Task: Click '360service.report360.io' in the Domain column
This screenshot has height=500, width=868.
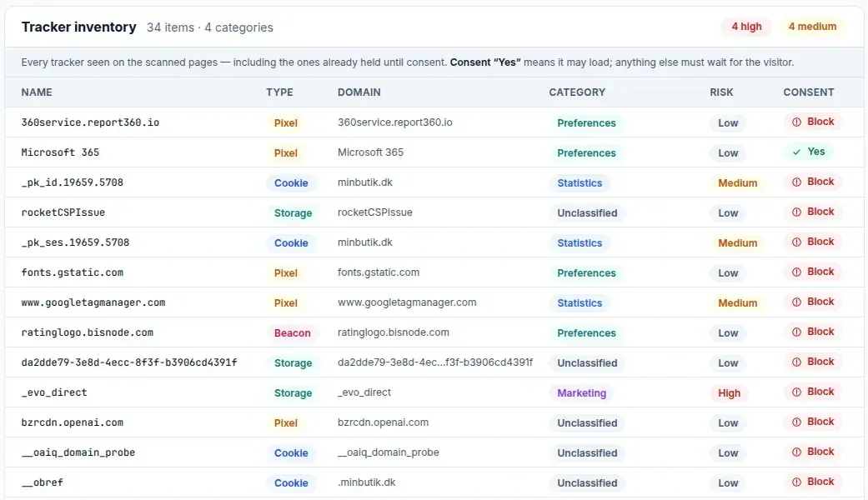Action: point(394,122)
